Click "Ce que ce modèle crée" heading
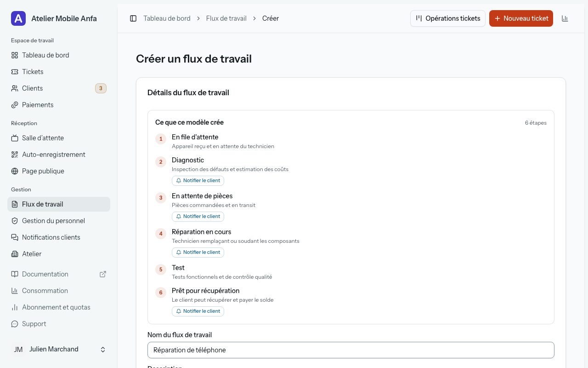588x368 pixels. (189, 122)
